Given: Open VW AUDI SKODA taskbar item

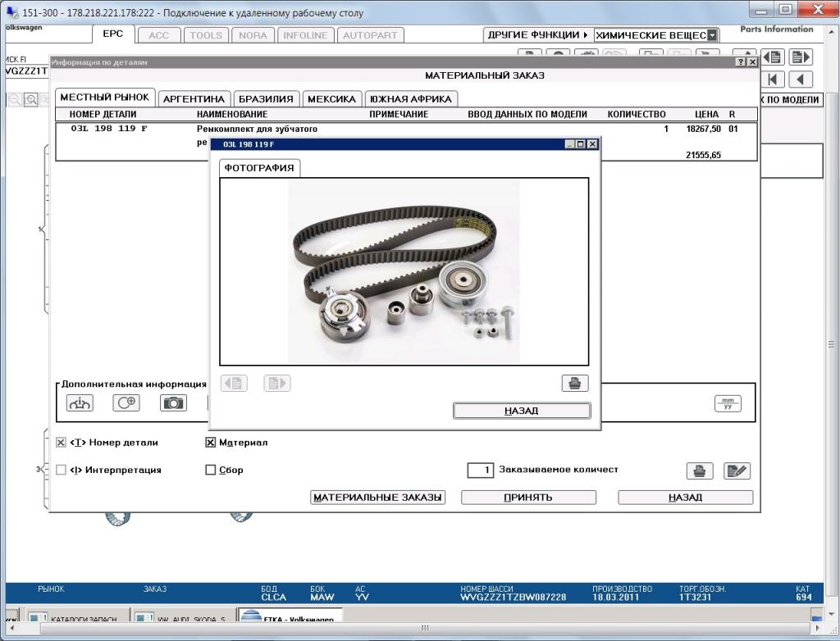Looking at the screenshot, I should 183,616.
